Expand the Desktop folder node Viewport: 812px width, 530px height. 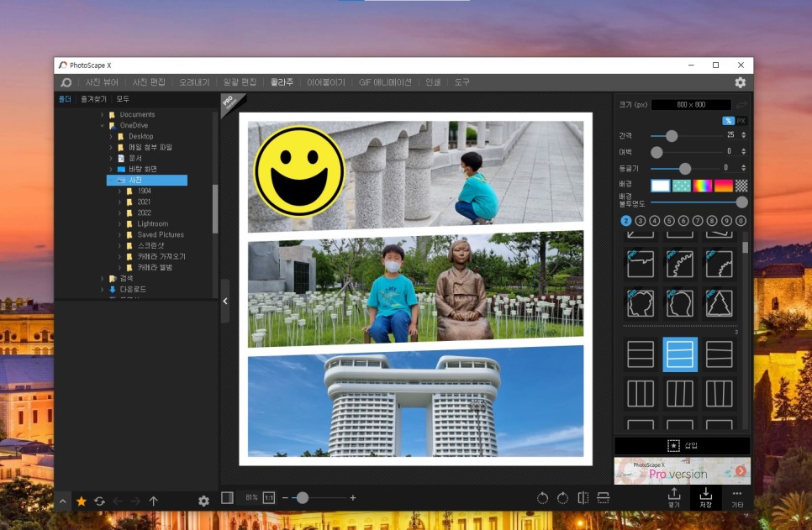[111, 136]
